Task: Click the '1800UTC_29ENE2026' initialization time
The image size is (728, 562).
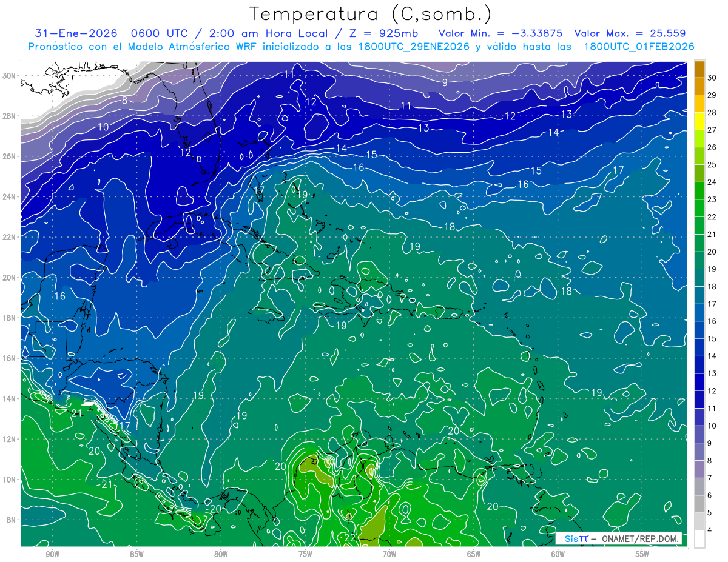Action: pyautogui.click(x=413, y=47)
